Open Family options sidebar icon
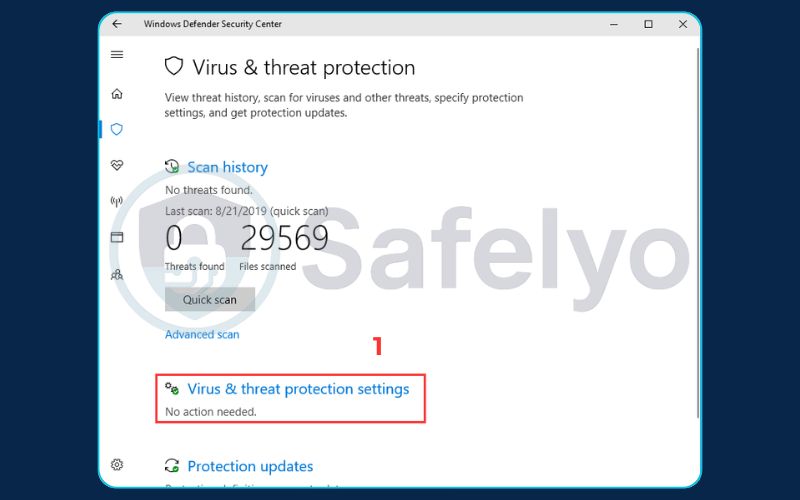Image resolution: width=800 pixels, height=500 pixels. point(117,273)
